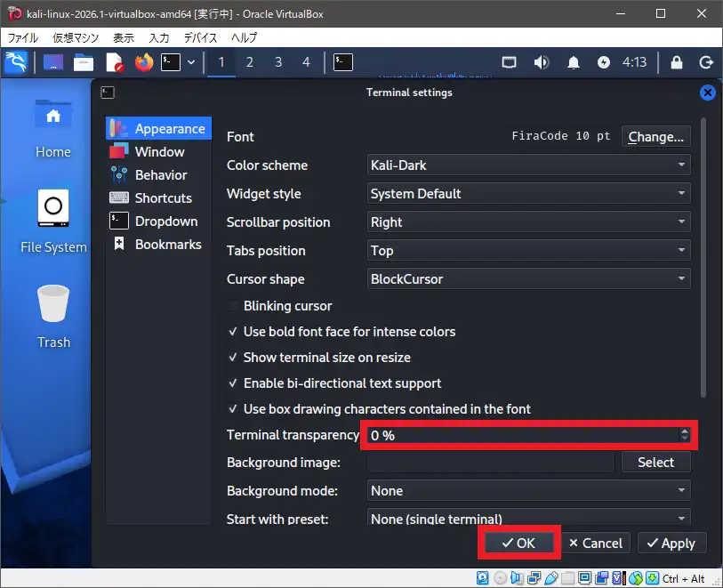
Task: Select the Shortcuts settings category
Action: tap(162, 198)
